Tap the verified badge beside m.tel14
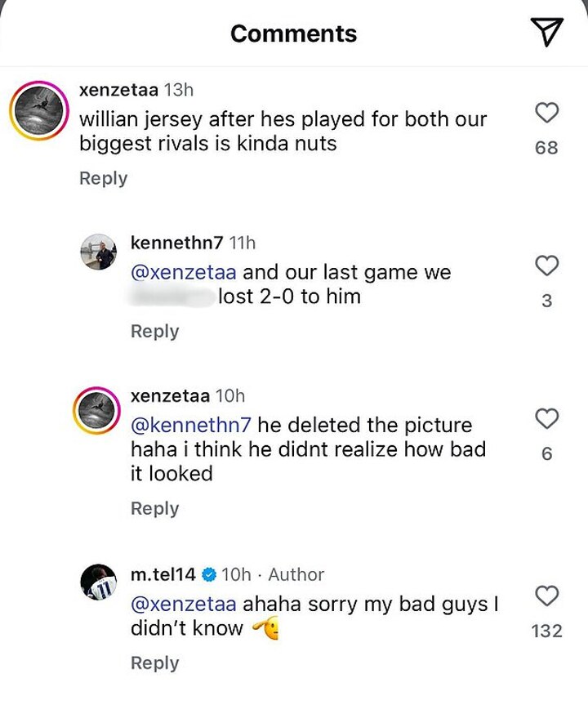This screenshot has height=714, width=588. pos(208,574)
